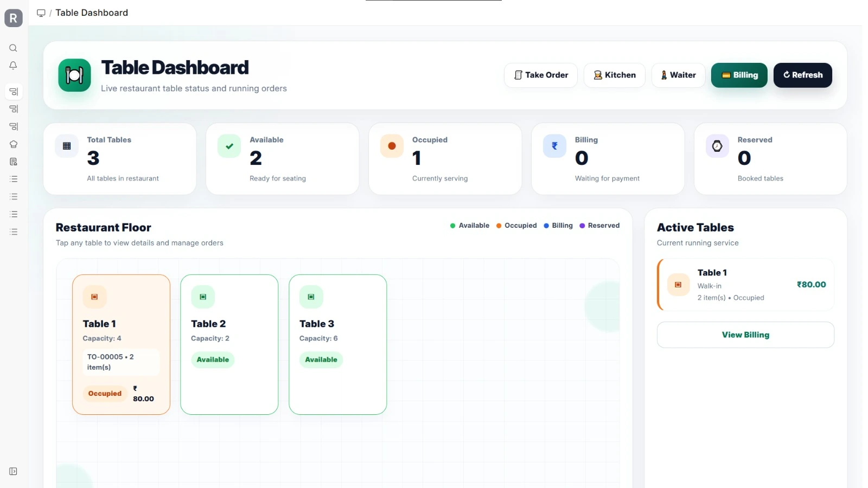Click order TO-00005 on Table 1 card

[x=121, y=362]
